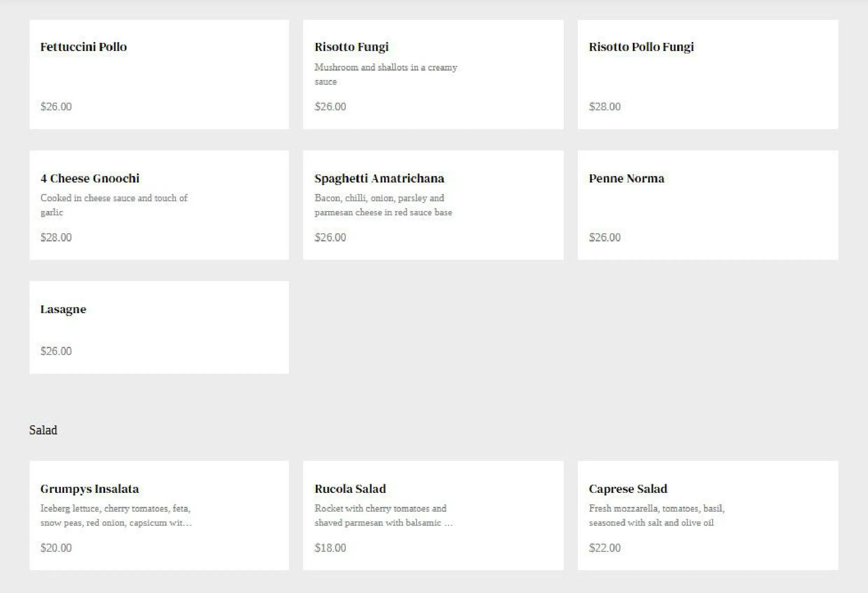Click the 4 Cheese Gnoochi description text
Viewport: 868px width, 593px height.
point(114,205)
